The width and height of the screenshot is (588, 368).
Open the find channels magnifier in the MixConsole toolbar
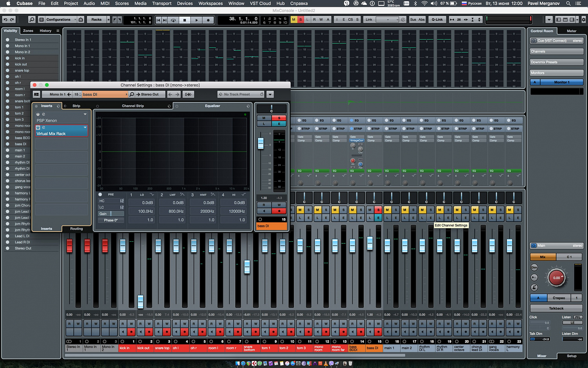pyautogui.click(x=32, y=19)
